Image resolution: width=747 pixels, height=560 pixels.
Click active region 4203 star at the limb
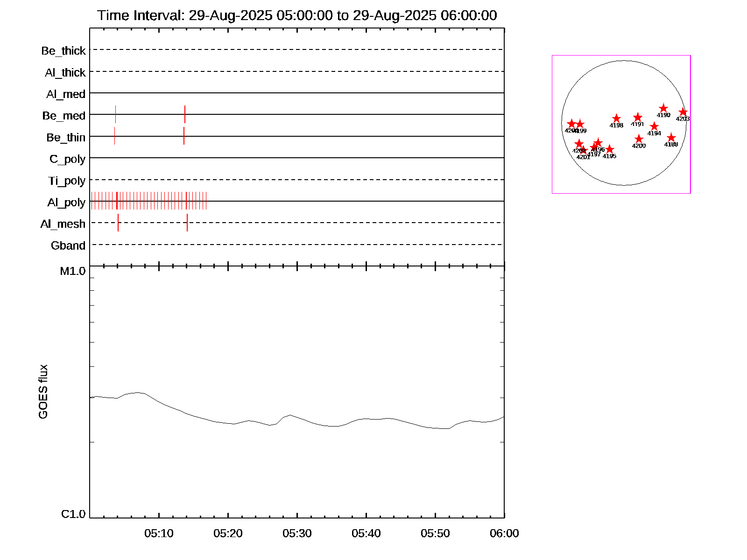tap(683, 112)
